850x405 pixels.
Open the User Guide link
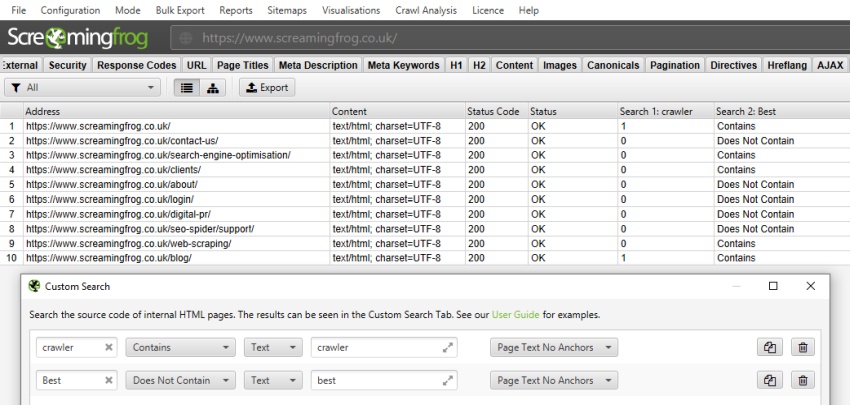(x=516, y=314)
